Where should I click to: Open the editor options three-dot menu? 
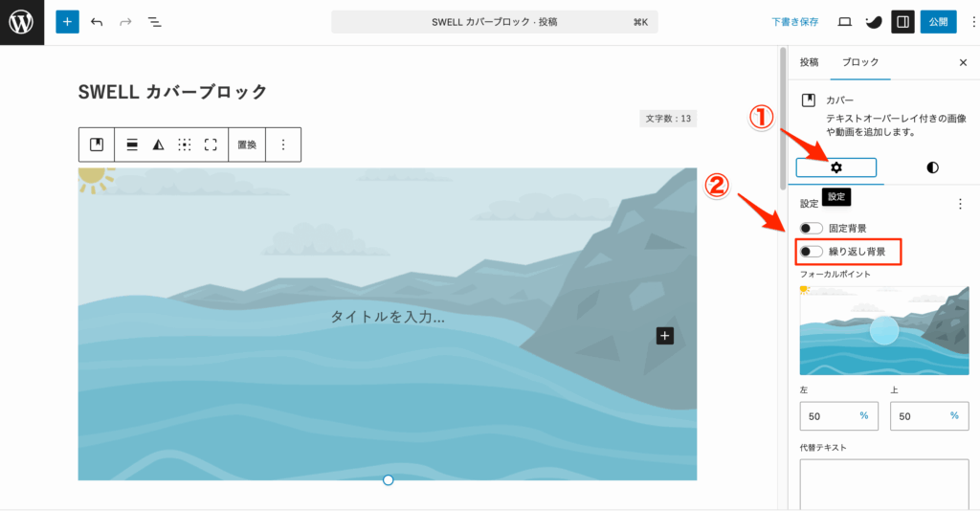973,22
